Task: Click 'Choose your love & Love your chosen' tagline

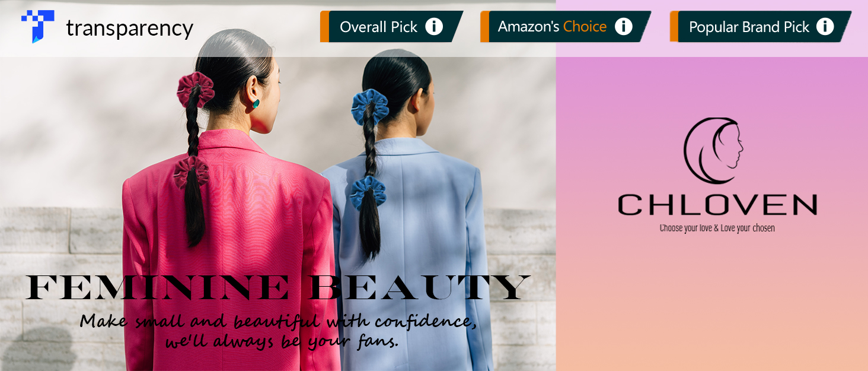Action: (x=717, y=228)
